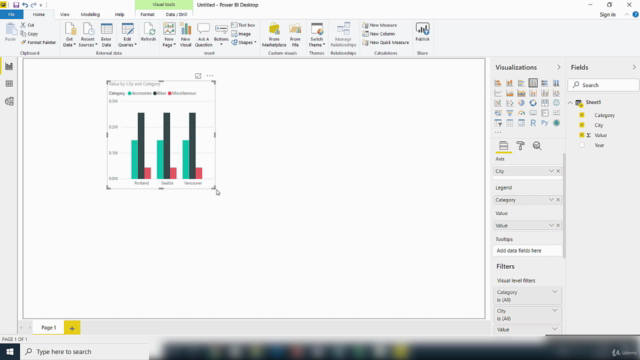640x360 pixels.
Task: Select the Map globe visualization
Action: point(556,103)
